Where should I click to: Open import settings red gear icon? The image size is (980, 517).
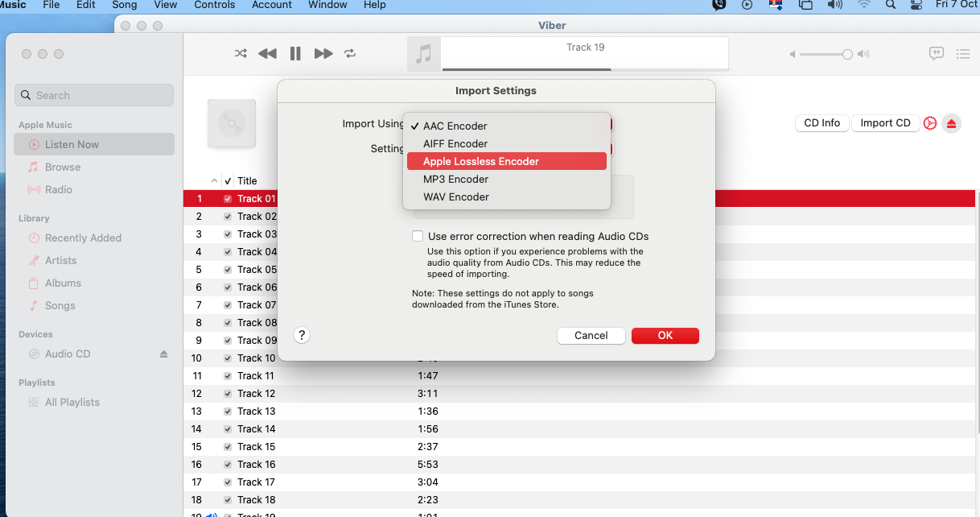930,123
